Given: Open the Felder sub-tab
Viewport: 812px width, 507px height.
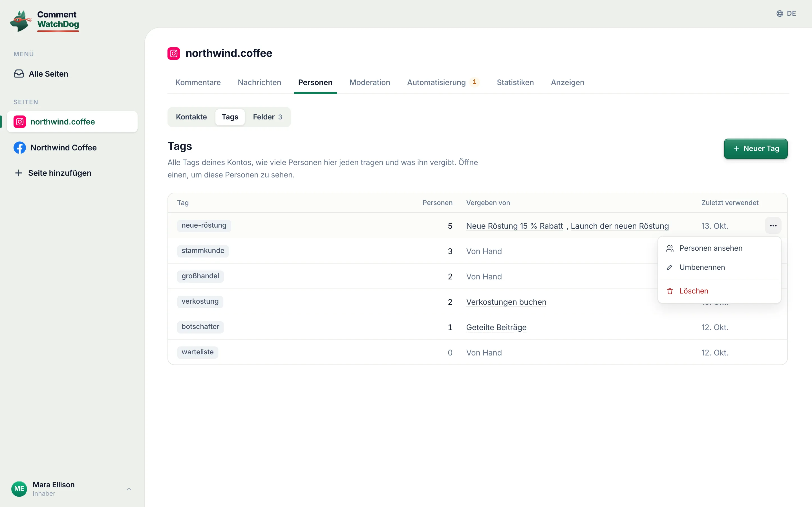Looking at the screenshot, I should 267,117.
